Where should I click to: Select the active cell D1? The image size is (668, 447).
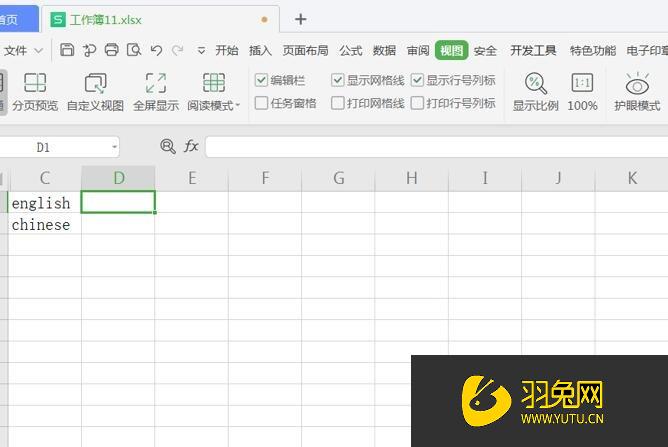pos(118,202)
